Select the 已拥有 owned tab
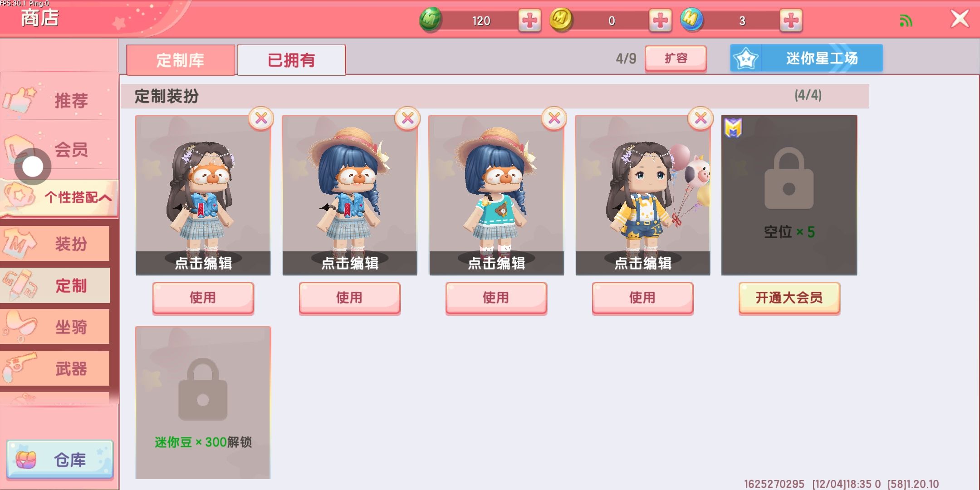This screenshot has width=980, height=490. 291,60
